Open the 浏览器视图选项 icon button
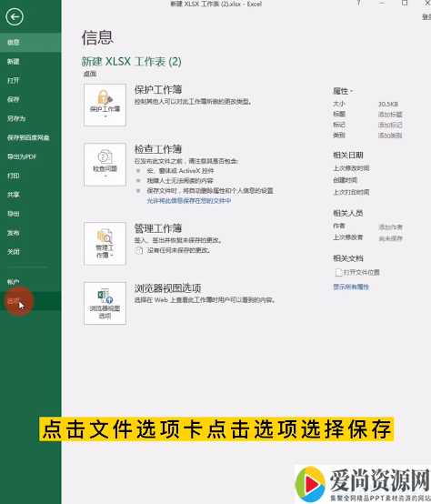This screenshot has width=431, height=504. (105, 304)
